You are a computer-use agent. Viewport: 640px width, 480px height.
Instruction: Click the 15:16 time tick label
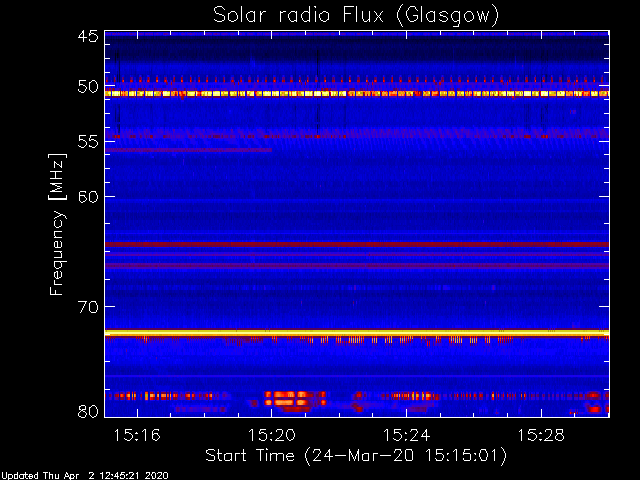coord(137,435)
